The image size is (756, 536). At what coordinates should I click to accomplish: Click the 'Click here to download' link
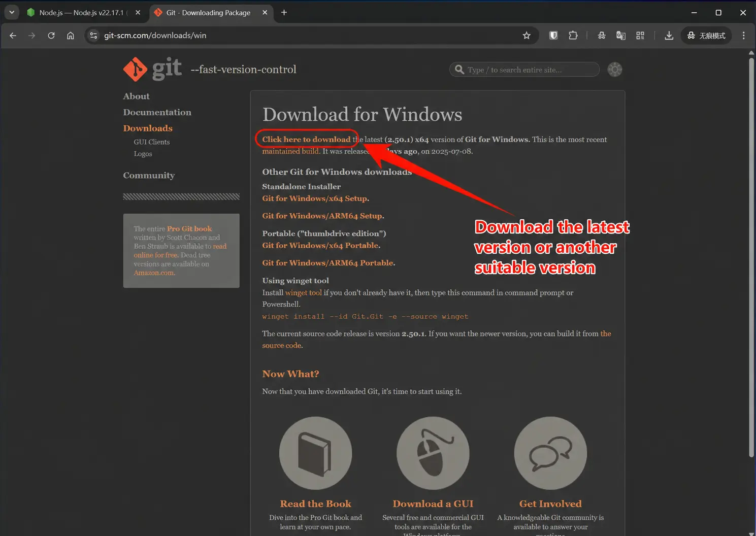306,140
